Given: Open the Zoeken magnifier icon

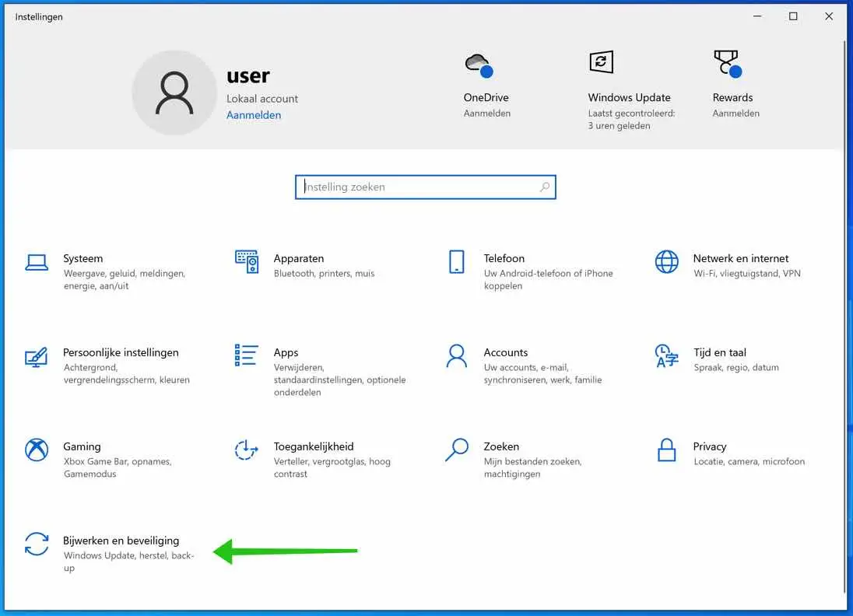Looking at the screenshot, I should (x=456, y=450).
